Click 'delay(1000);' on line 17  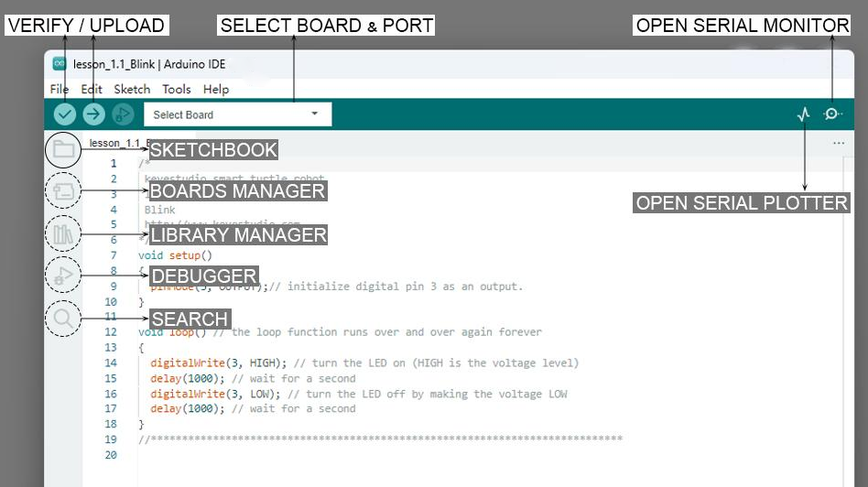[x=187, y=408]
